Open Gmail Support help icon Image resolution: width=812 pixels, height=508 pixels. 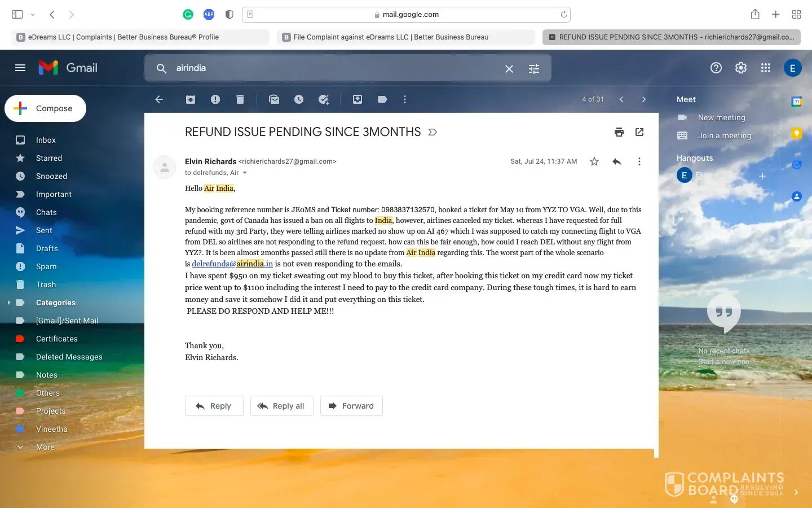coord(716,68)
